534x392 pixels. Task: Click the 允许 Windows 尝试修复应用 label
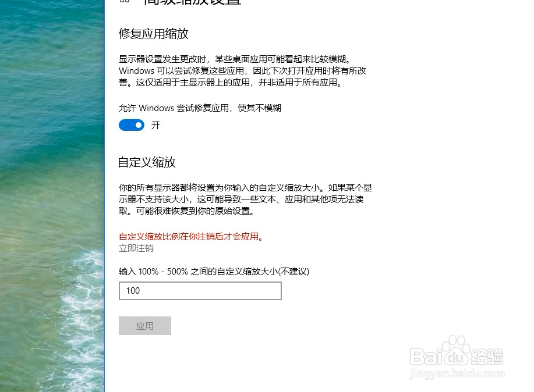pos(200,108)
